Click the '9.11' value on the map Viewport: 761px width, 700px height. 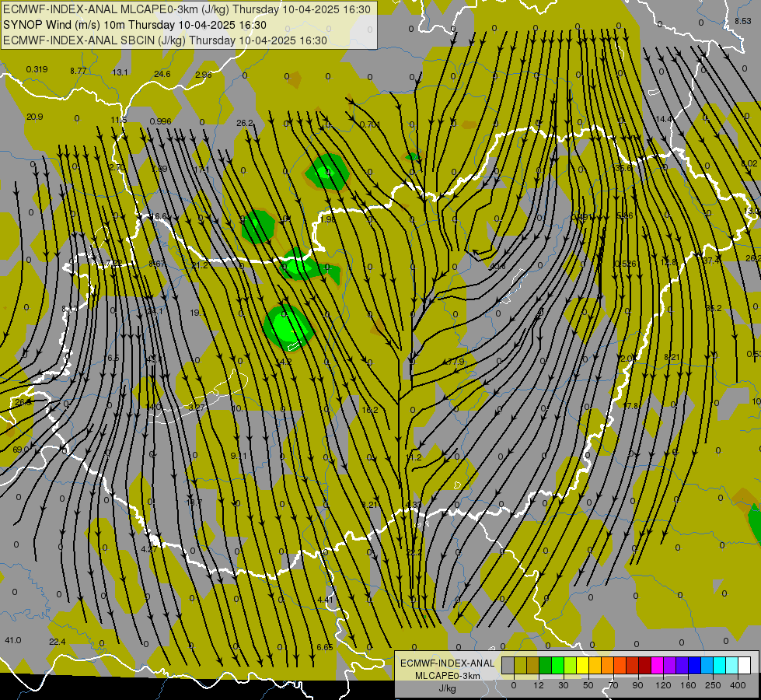[239, 456]
